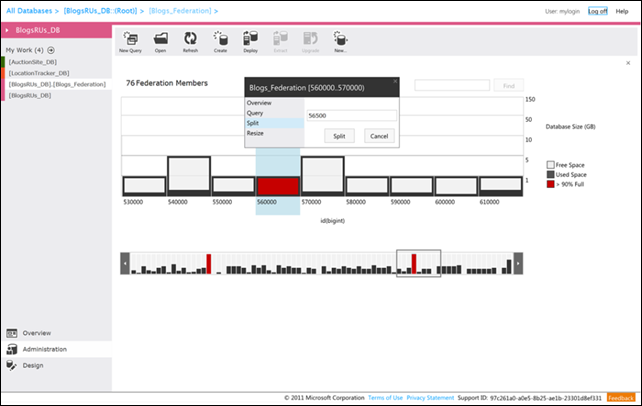Image resolution: width=642 pixels, height=406 pixels.
Task: Open [BlogsRUs_DB::(Root)] breadcrumb link
Action: point(100,11)
